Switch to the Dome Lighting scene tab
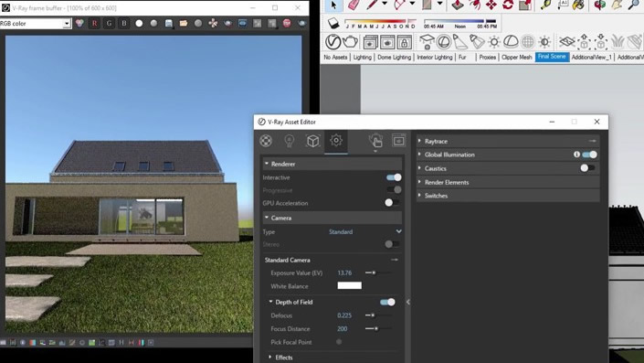Viewport: 644px width, 363px height. point(394,57)
